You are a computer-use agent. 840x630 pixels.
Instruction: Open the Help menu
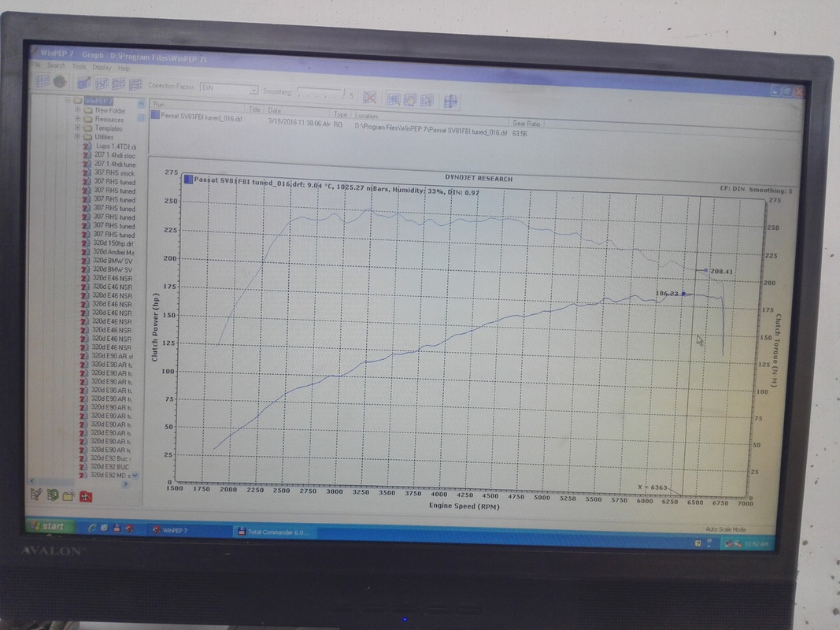124,69
